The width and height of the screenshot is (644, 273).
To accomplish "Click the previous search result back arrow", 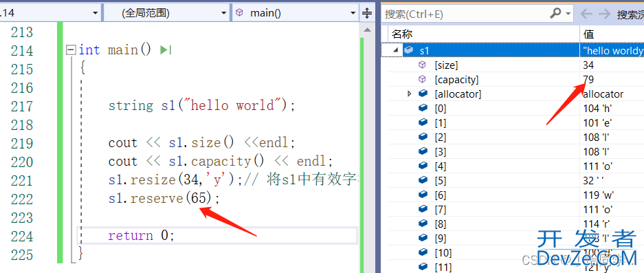I will 586,14.
